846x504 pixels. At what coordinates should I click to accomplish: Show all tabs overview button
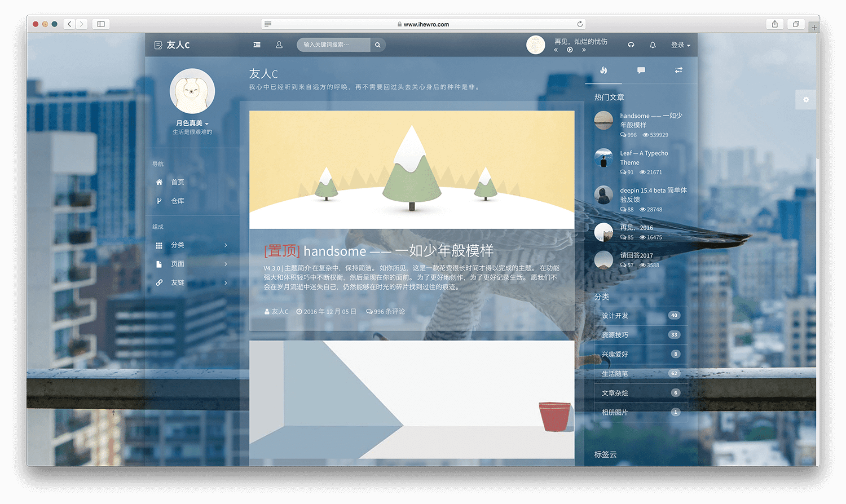coord(796,24)
